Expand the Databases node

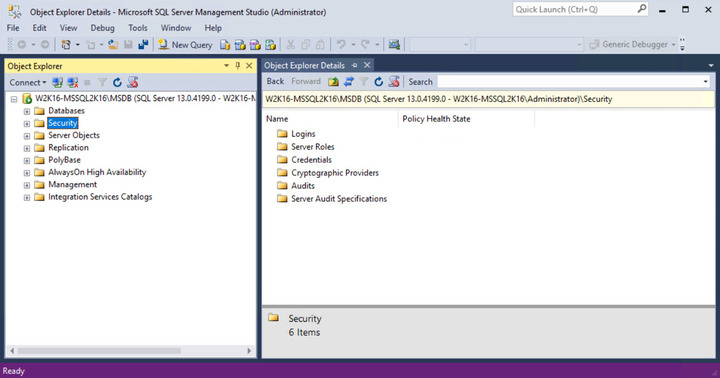point(27,111)
